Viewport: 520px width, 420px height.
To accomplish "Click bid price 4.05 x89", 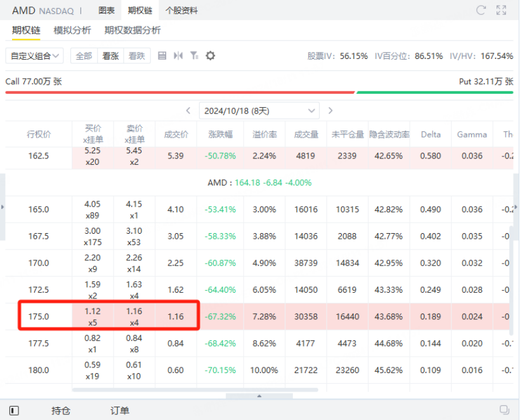I will (93, 209).
